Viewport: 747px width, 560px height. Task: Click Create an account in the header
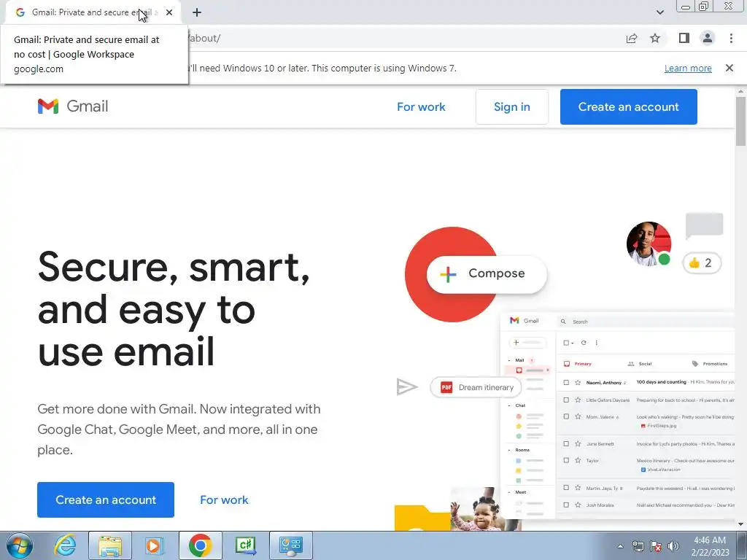(x=628, y=106)
